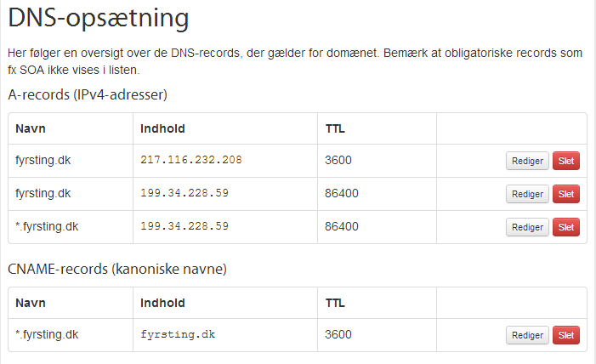This screenshot has height=364, width=596.
Task: Edit the fyrsting.dk record pointing to 199.34.228.59
Action: 527,194
